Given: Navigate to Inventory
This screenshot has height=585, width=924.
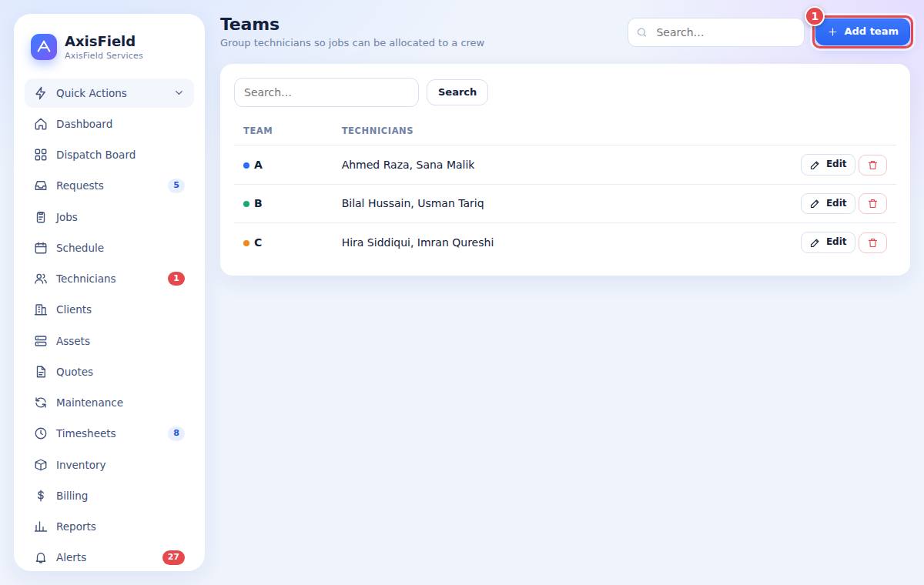Looking at the screenshot, I should tap(109, 465).
